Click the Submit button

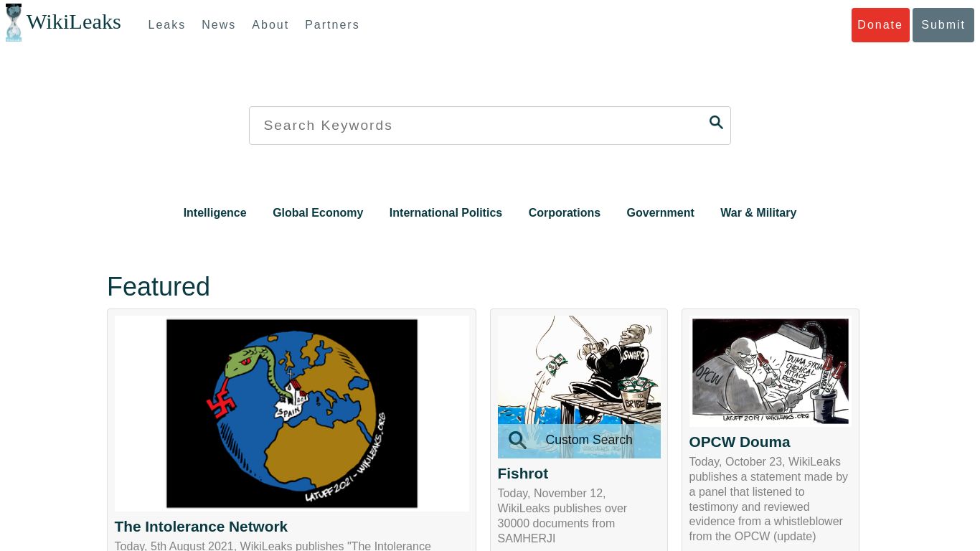coord(943,25)
